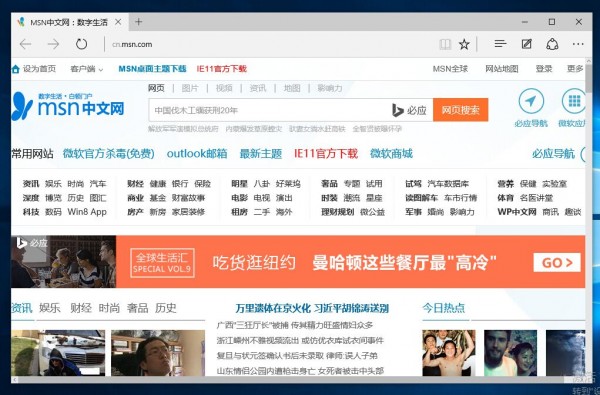Open news link starting 广西"三狂厅长"
This screenshot has height=395, width=600.
click(x=295, y=325)
